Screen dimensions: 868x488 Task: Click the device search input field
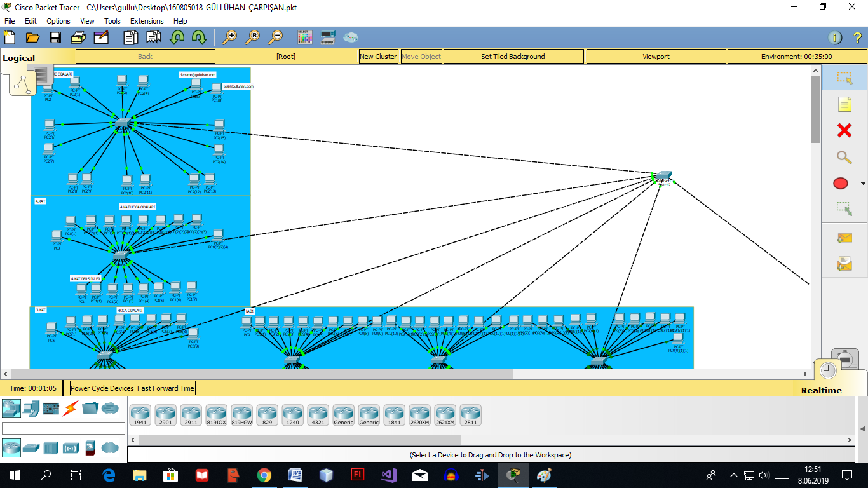tap(64, 428)
